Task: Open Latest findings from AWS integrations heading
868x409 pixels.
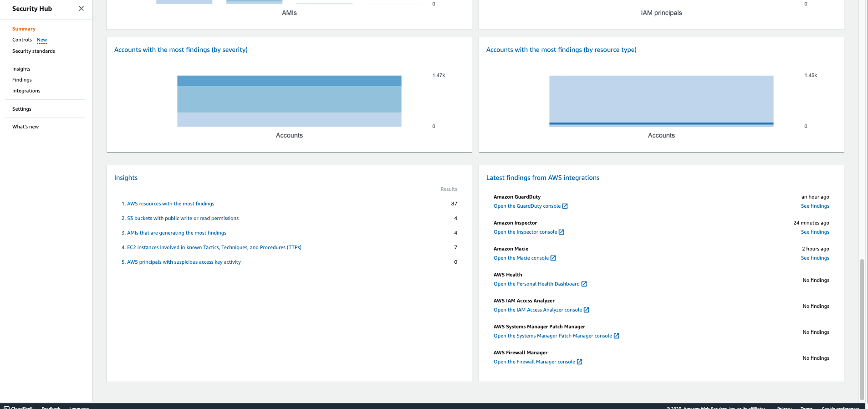Action: (543, 178)
